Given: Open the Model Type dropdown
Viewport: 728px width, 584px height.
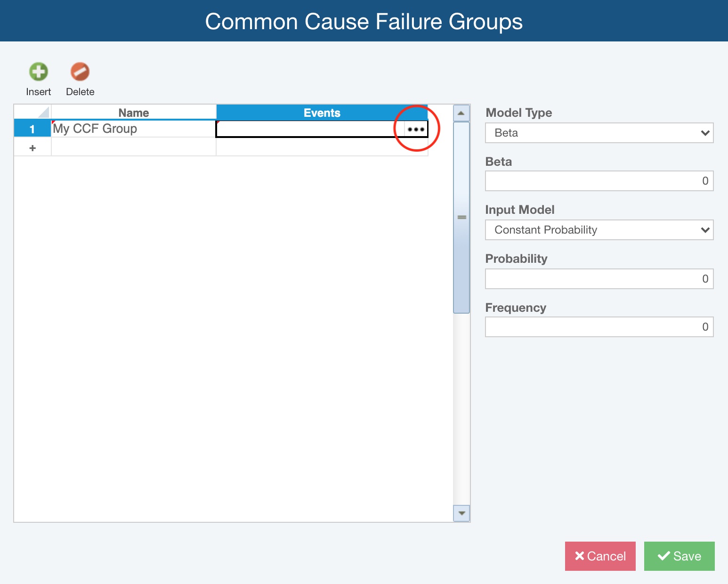Looking at the screenshot, I should click(599, 133).
